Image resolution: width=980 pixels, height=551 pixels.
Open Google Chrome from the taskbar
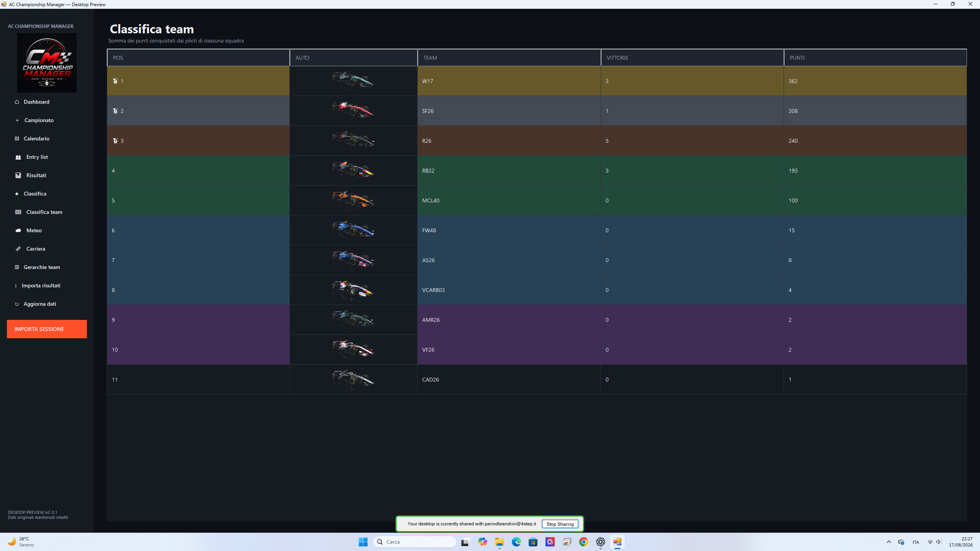[x=583, y=542]
